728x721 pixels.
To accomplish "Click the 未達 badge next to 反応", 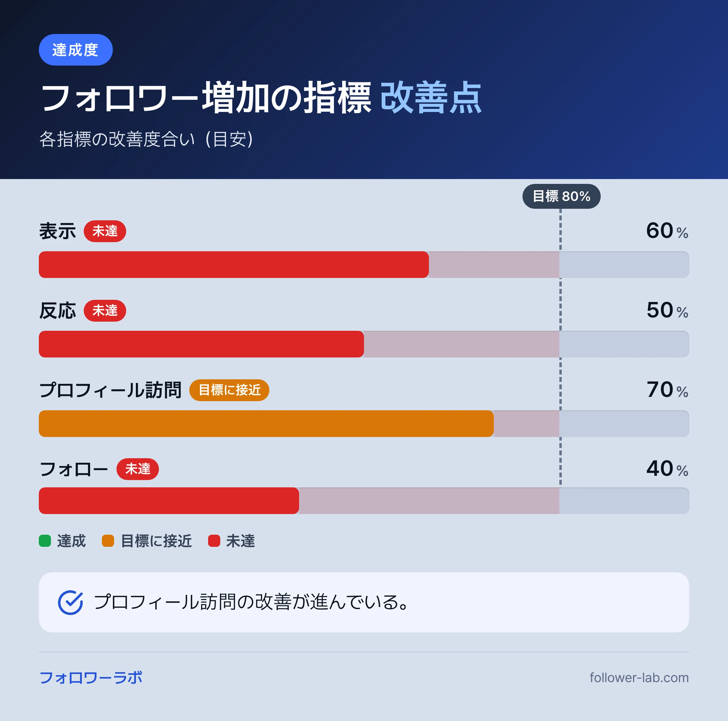I will coord(105,310).
